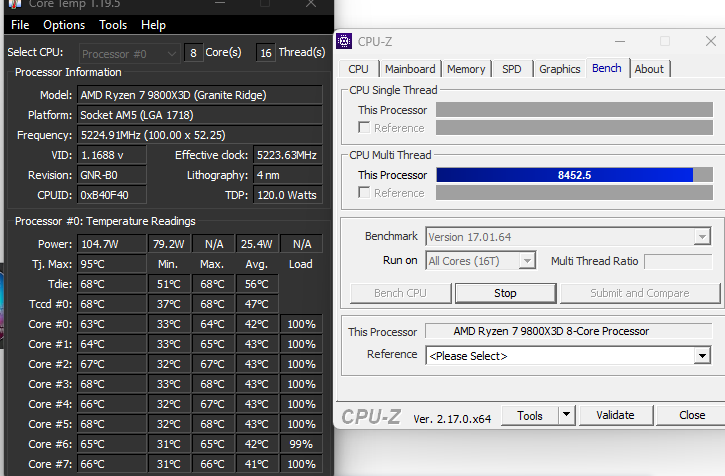Switch to the CPU tab in CPU-Z

coord(358,69)
